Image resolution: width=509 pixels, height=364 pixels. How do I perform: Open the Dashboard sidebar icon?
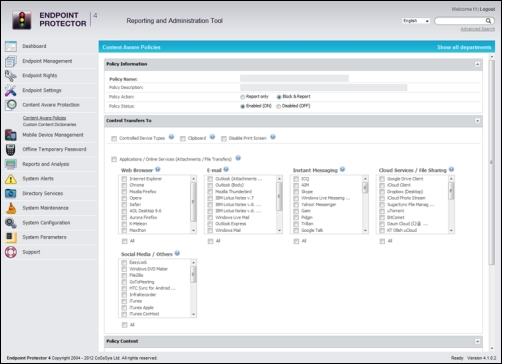(11, 46)
